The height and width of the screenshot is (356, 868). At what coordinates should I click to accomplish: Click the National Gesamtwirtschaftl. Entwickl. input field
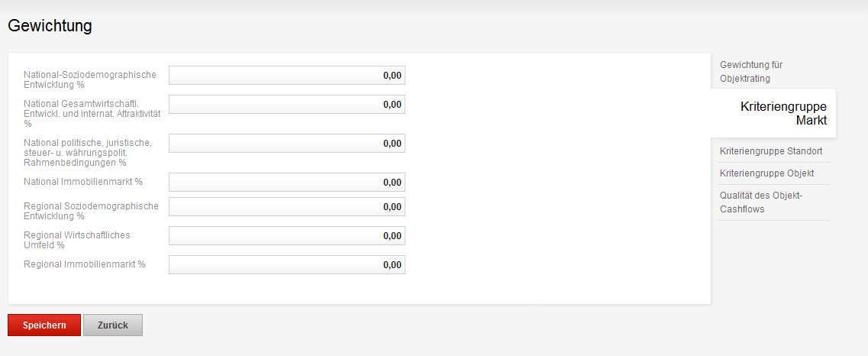(286, 105)
